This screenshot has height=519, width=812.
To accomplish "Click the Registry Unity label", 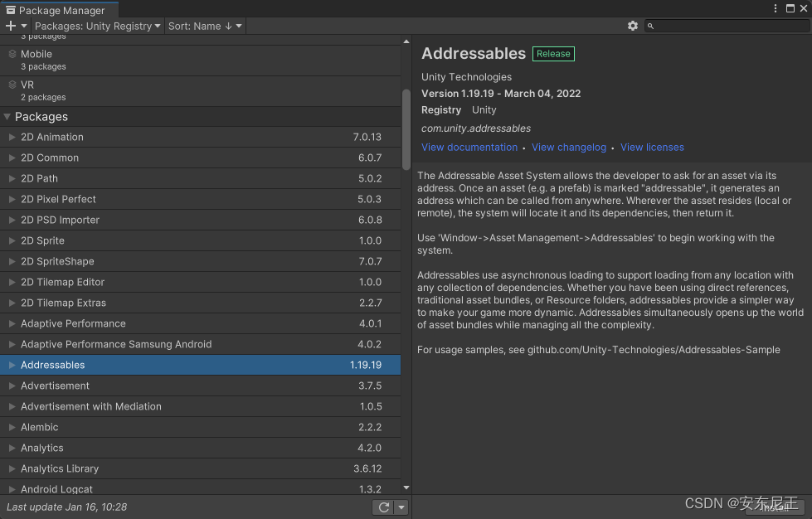I will [x=459, y=110].
